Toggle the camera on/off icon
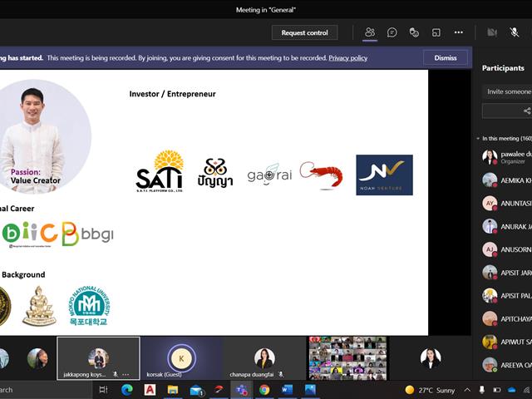Image resolution: width=532 pixels, height=399 pixels. (492, 32)
